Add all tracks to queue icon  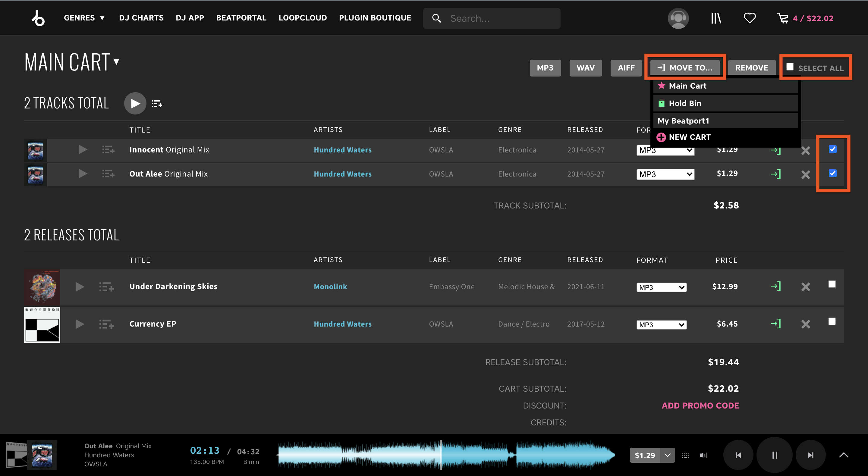(157, 104)
